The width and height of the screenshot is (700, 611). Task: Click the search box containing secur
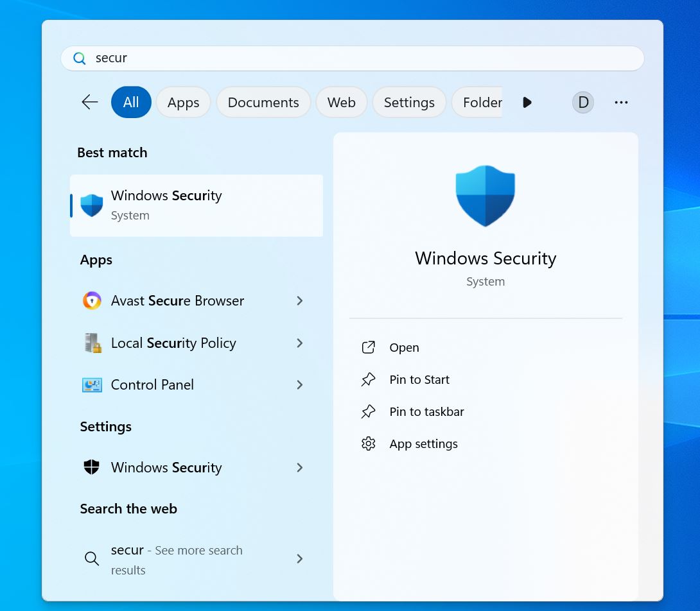(x=352, y=58)
